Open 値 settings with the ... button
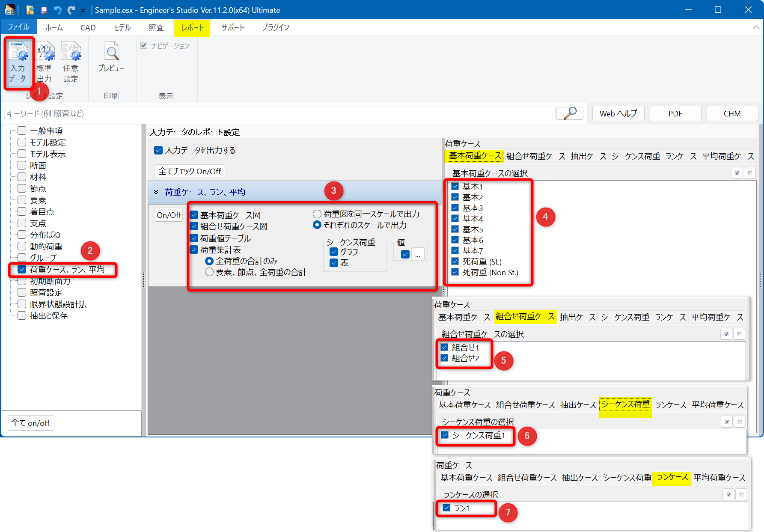Viewport: 764px width, 532px height. [x=418, y=254]
